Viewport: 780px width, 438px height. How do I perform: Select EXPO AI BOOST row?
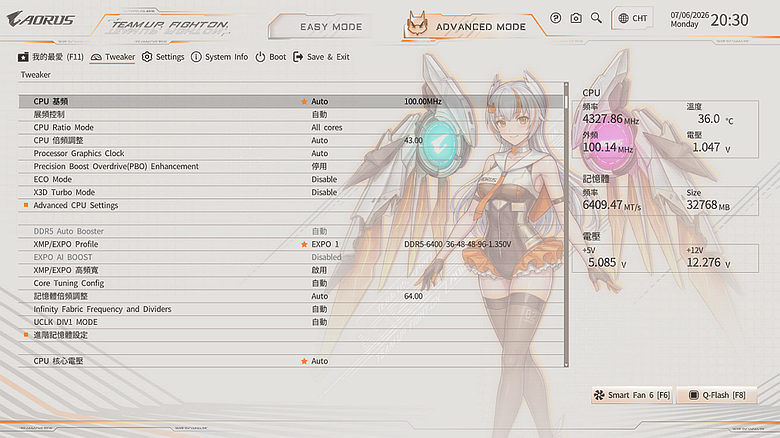291,257
